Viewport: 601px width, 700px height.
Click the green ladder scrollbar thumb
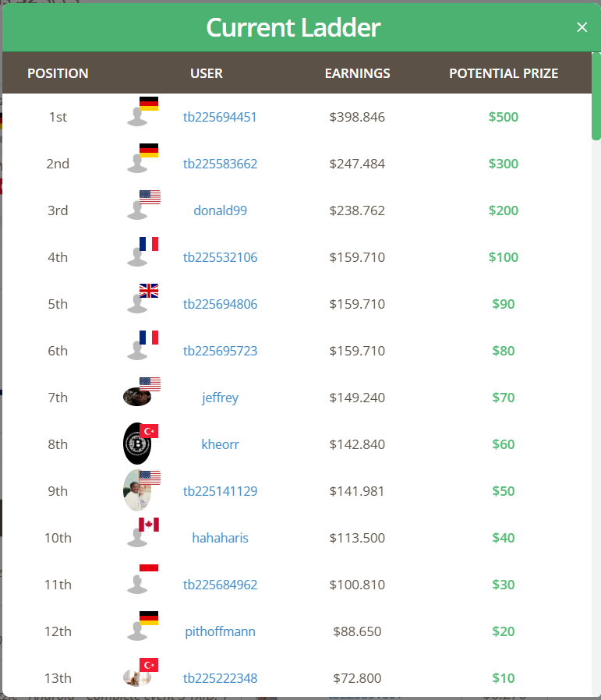pyautogui.click(x=596, y=97)
